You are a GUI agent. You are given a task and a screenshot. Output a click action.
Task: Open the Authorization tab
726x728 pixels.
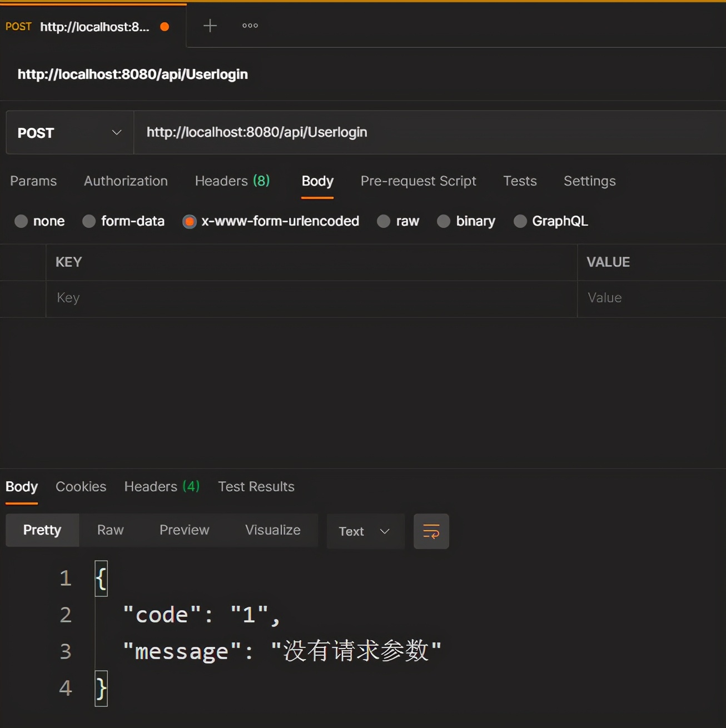pyautogui.click(x=126, y=181)
